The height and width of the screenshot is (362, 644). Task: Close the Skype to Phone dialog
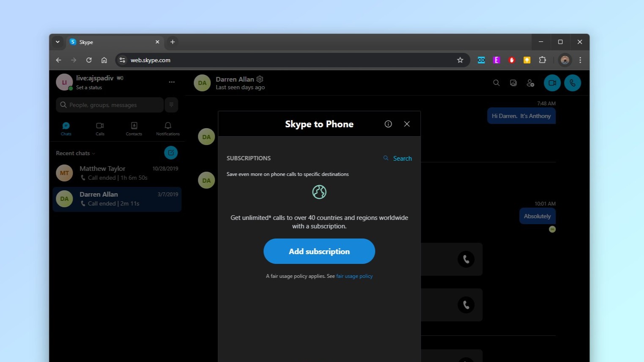[x=406, y=124]
